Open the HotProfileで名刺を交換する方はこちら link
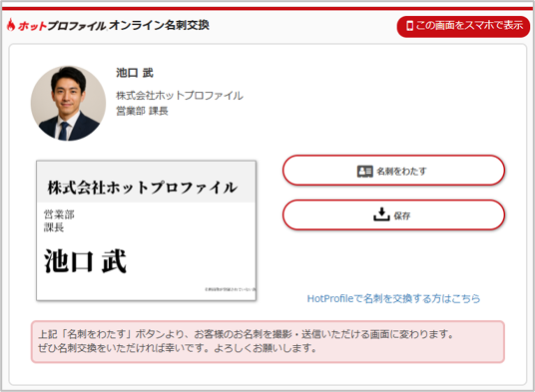 pos(393,298)
